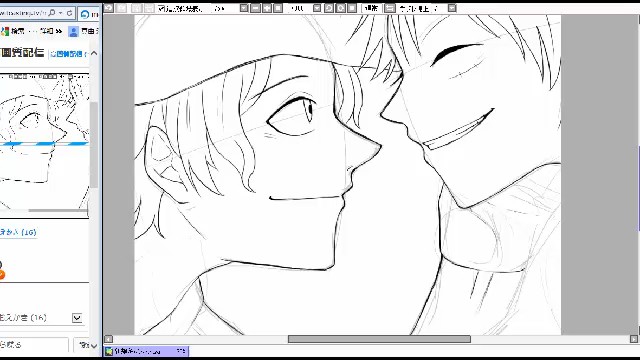Open the zoom percentage dropdown

click(244, 8)
